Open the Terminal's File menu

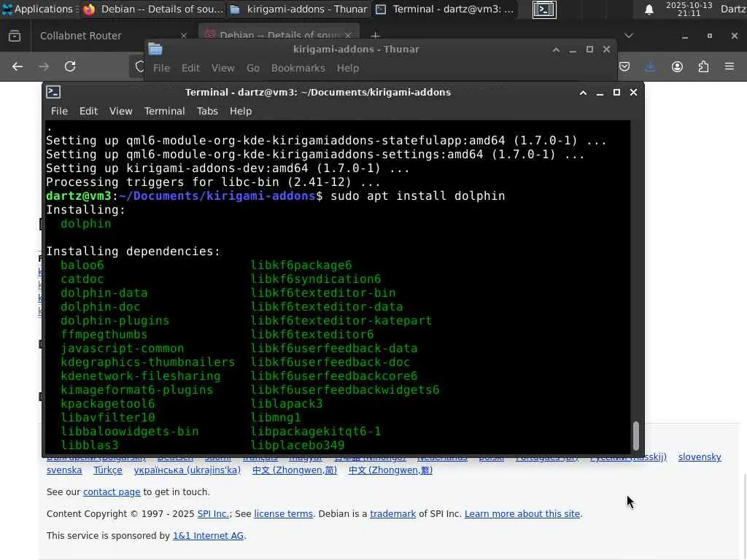point(59,111)
